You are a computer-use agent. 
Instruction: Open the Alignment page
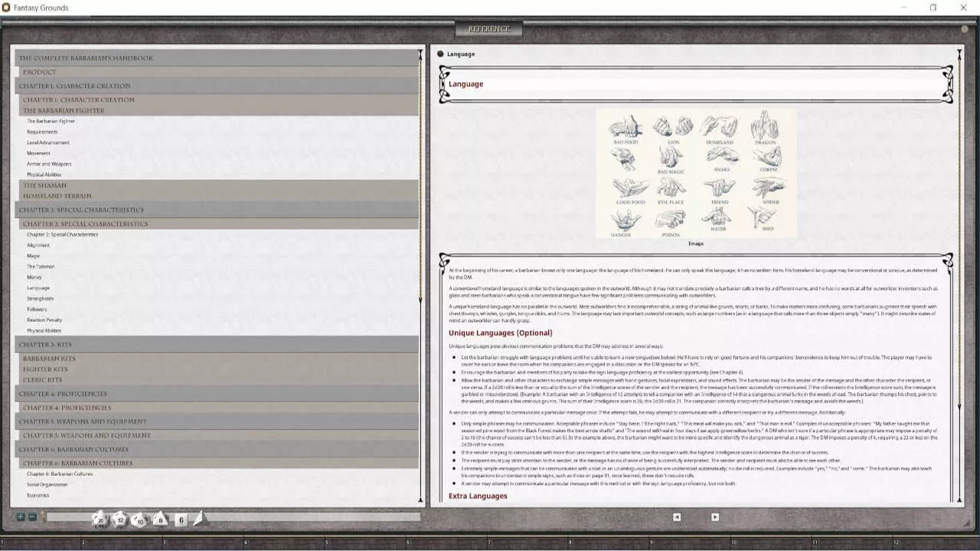point(38,245)
